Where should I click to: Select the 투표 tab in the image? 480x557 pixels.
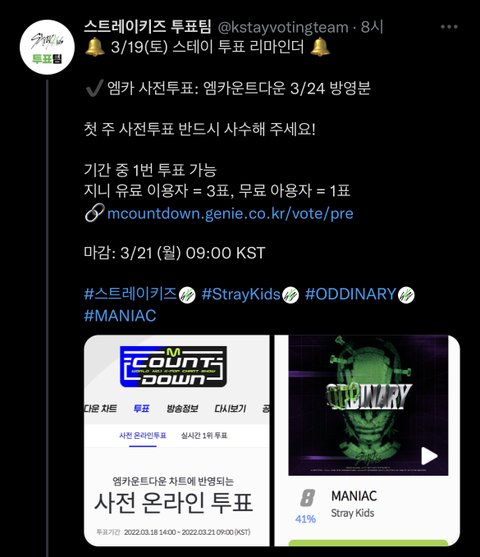pyautogui.click(x=141, y=409)
